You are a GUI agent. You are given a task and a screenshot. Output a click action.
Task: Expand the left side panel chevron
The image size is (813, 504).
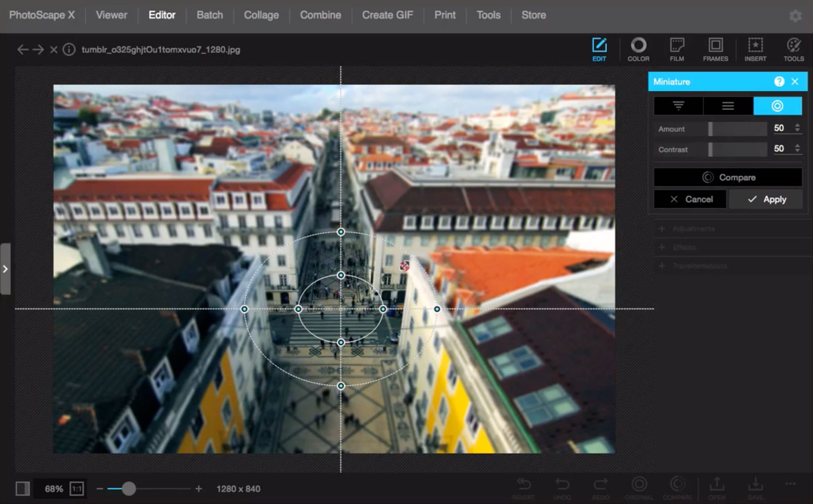[x=5, y=269]
